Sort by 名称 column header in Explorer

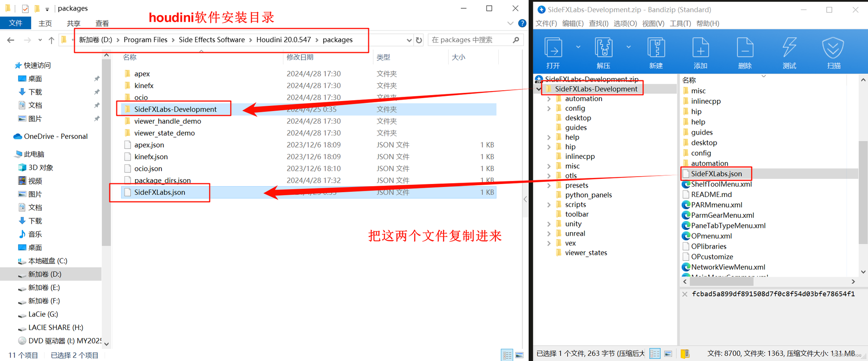click(130, 57)
